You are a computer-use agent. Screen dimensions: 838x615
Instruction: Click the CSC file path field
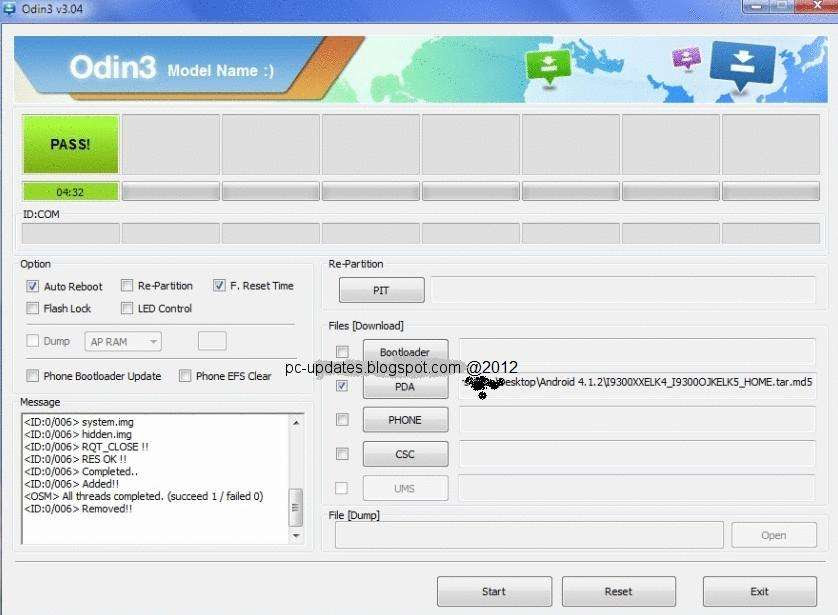637,454
